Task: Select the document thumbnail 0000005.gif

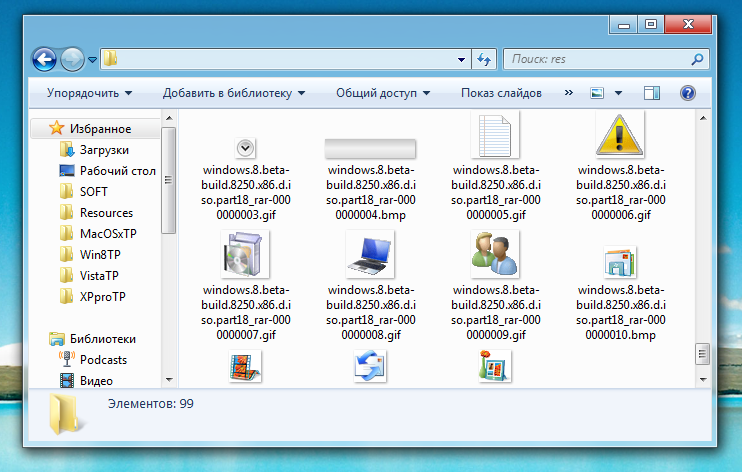Action: (x=495, y=135)
